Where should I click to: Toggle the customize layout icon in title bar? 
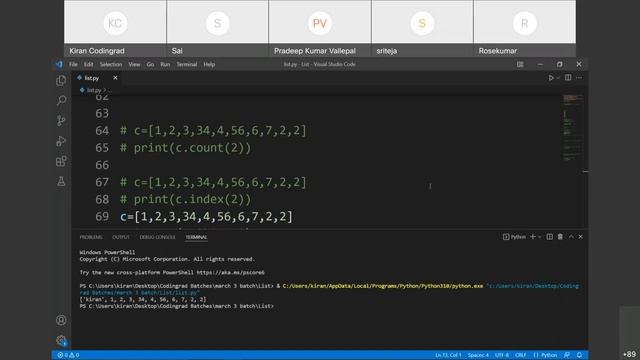pos(520,64)
